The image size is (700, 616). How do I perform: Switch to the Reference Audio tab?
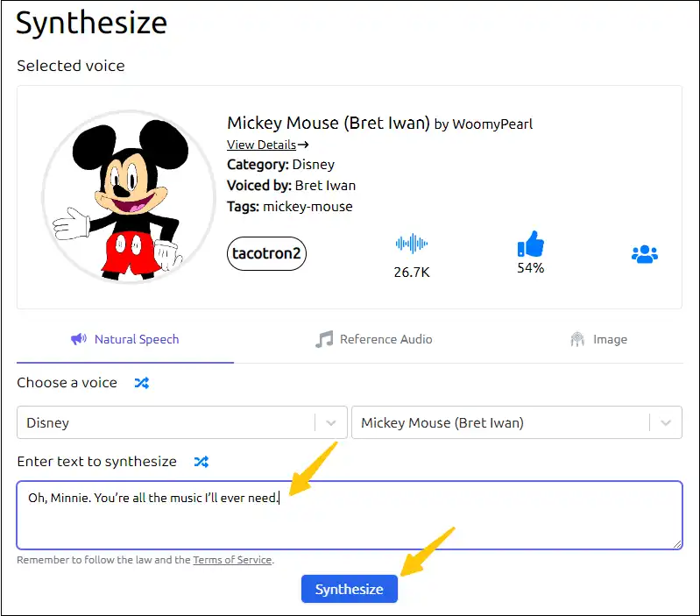[x=374, y=339]
